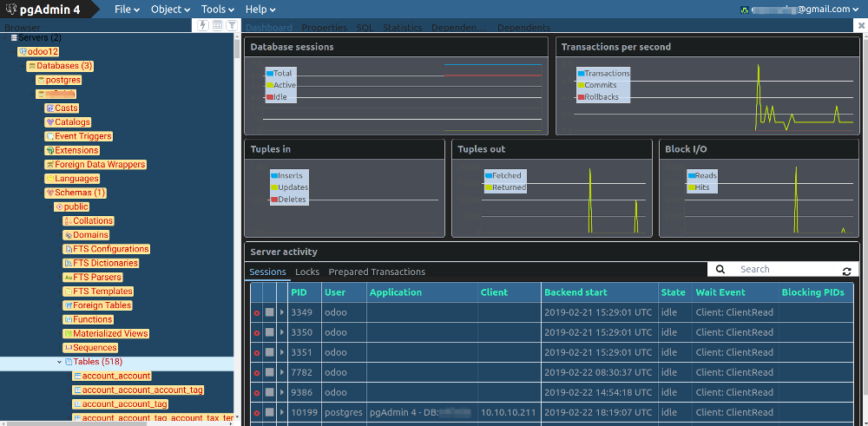Open the File menu
The width and height of the screenshot is (868, 426).
tap(128, 10)
